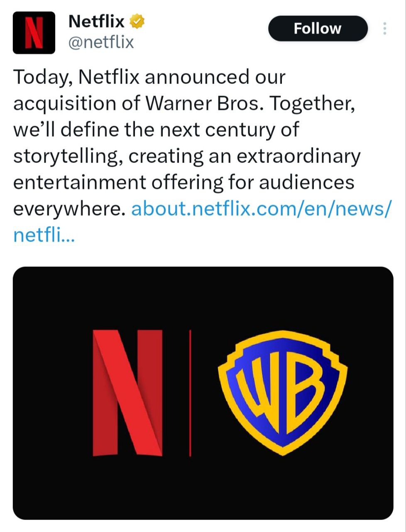This screenshot has height=532, width=406.
Task: Click the Netflix display name
Action: pyautogui.click(x=96, y=21)
